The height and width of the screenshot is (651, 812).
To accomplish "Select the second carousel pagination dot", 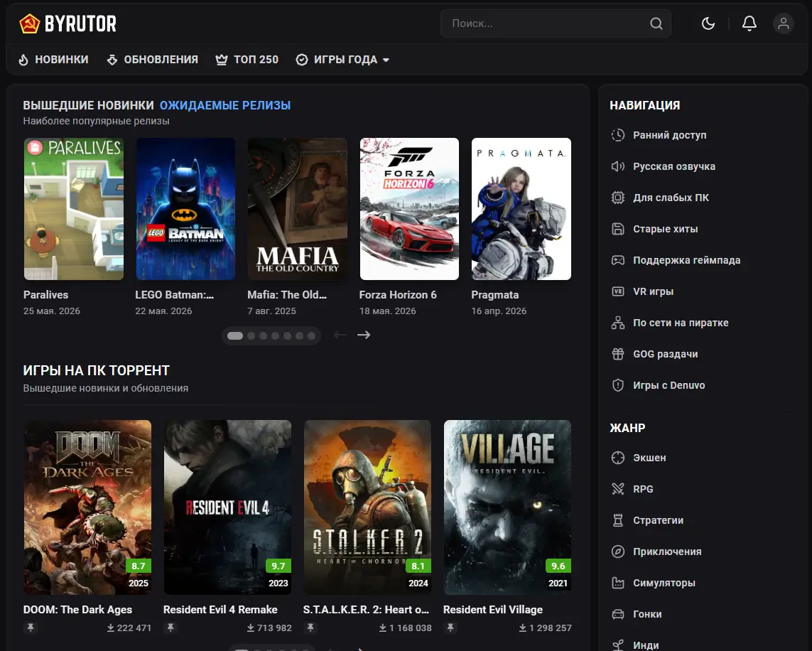I will (251, 336).
